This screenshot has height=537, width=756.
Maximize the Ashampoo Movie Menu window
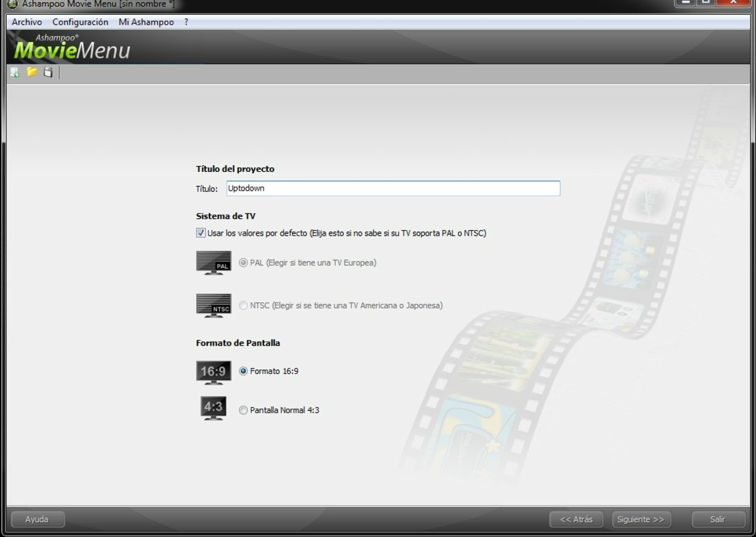[706, 3]
